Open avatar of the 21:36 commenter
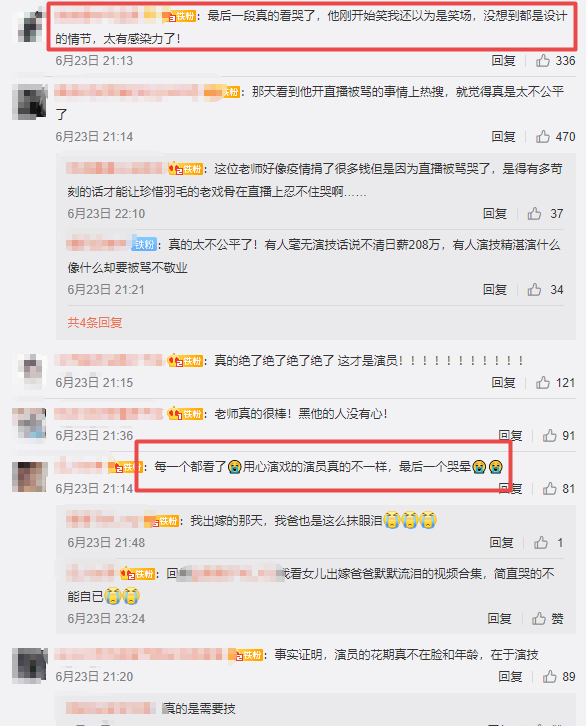586x726 pixels. [x=29, y=423]
